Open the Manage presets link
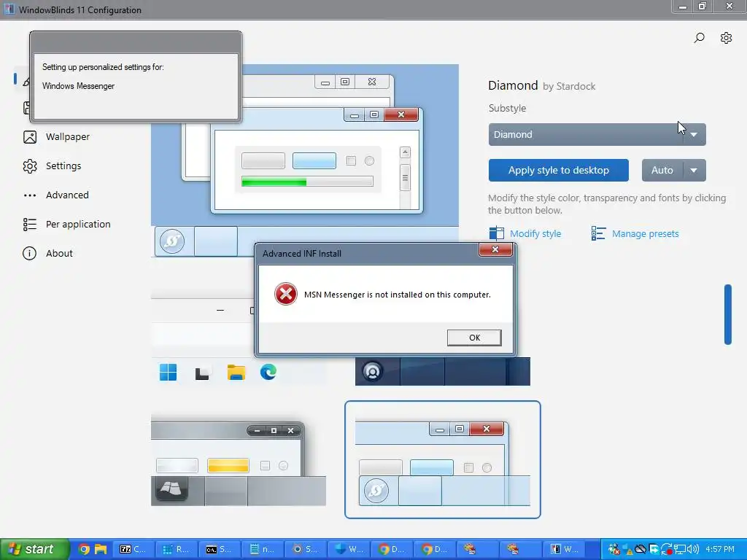 coord(645,234)
